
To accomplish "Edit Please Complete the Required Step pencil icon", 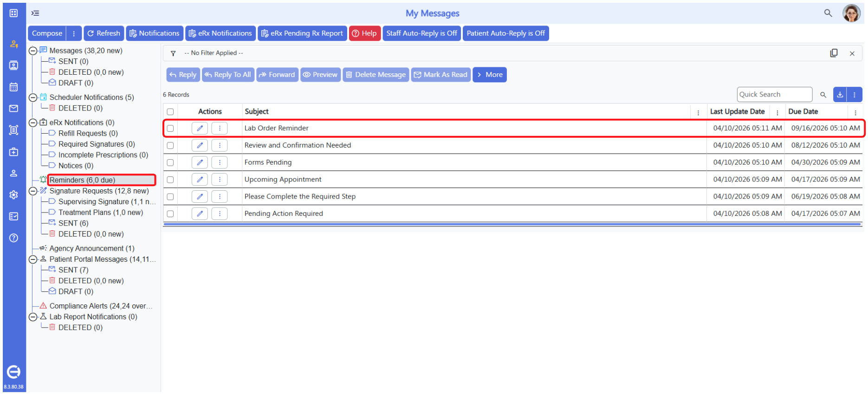I will click(200, 196).
